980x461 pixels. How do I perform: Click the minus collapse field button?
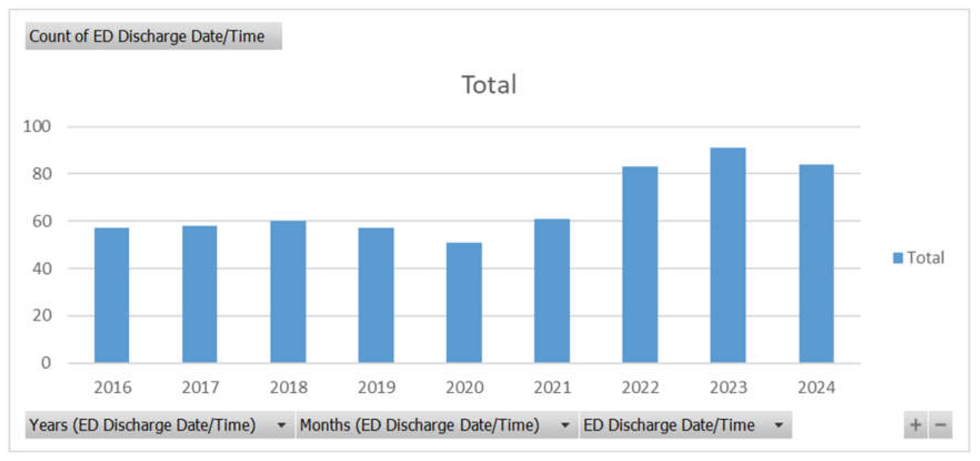(941, 424)
